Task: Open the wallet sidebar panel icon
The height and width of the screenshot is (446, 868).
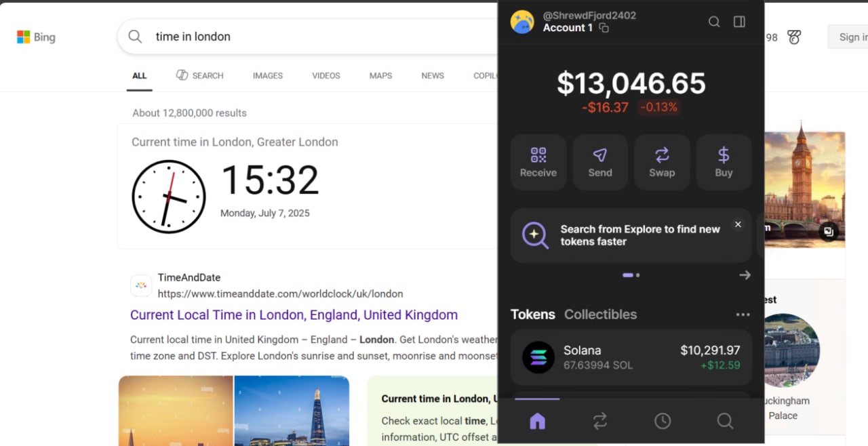Action: tap(739, 22)
